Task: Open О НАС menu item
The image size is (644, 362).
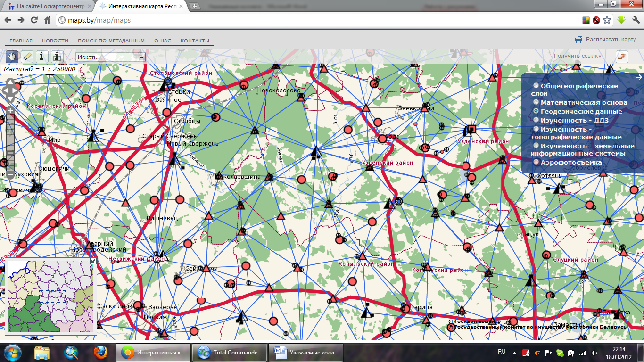Action: (163, 41)
